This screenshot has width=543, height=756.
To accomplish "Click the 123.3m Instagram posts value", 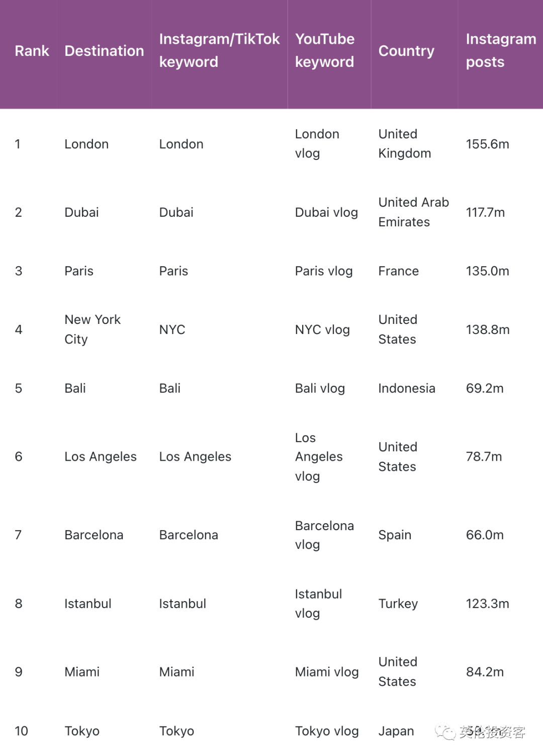I will click(487, 604).
